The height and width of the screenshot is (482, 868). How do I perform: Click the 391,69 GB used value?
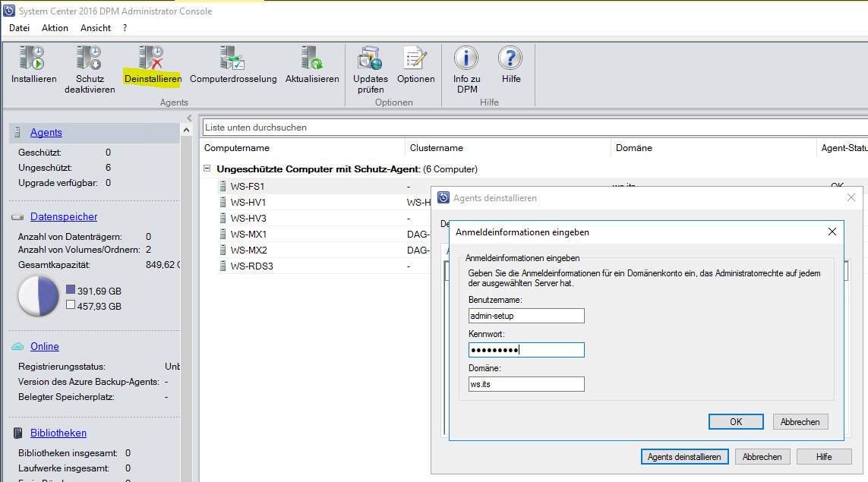[x=99, y=291]
